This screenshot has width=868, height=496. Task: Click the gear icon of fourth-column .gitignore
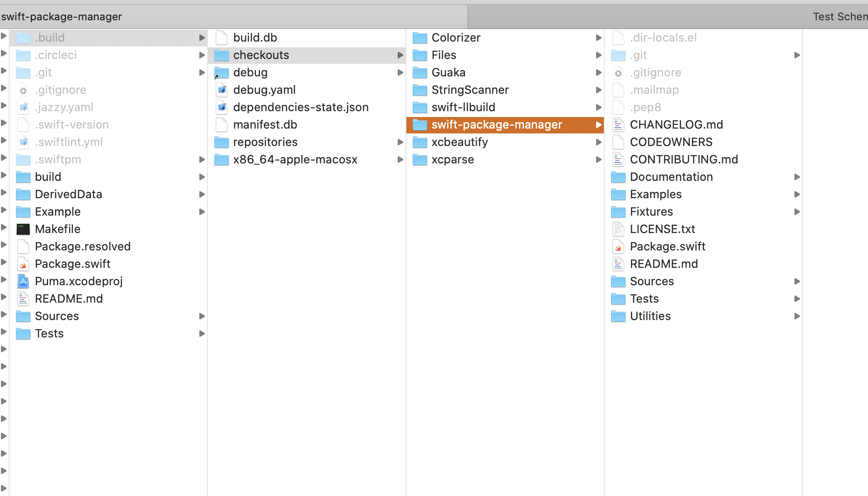pyautogui.click(x=618, y=73)
